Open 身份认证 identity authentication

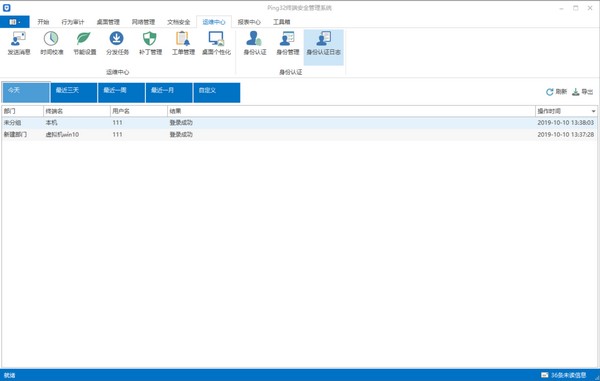[x=255, y=44]
